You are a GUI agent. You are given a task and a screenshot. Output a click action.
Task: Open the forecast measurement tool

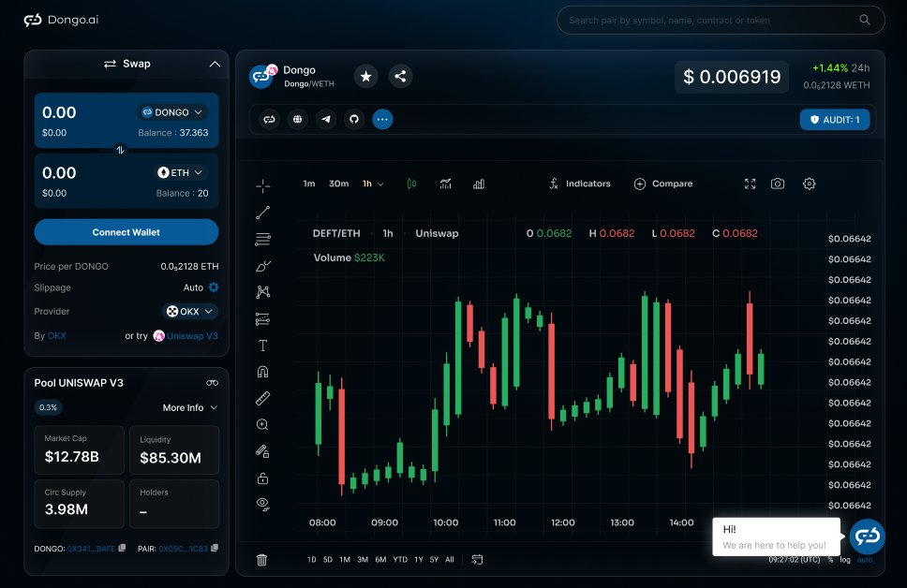pos(262,318)
